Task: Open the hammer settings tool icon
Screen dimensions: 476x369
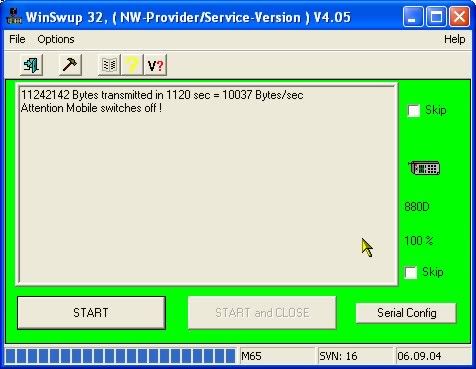Action: pos(70,65)
